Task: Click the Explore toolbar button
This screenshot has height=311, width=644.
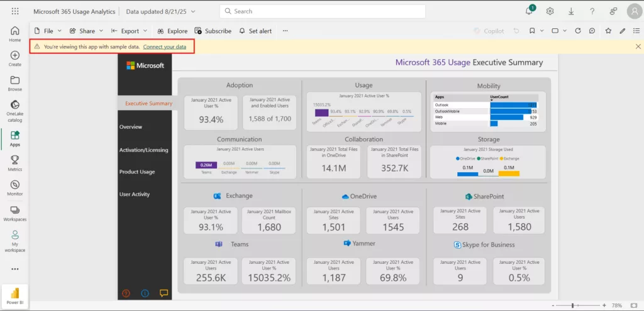Action: tap(172, 31)
